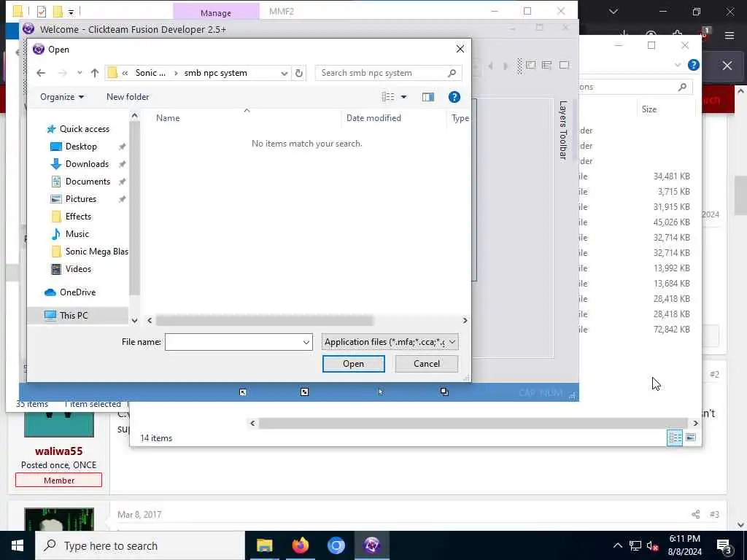Go back in the Open dialog
Image resolution: width=747 pixels, height=560 pixels.
(x=41, y=73)
